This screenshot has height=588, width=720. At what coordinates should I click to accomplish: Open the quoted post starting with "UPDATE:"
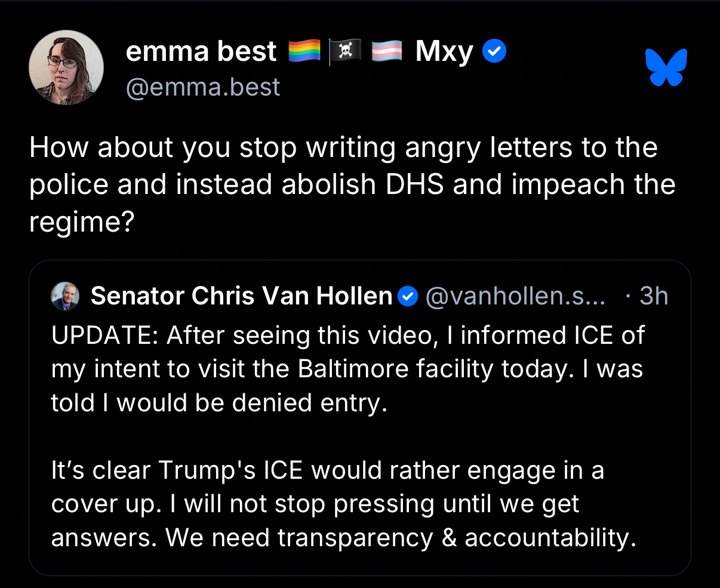coord(347,369)
